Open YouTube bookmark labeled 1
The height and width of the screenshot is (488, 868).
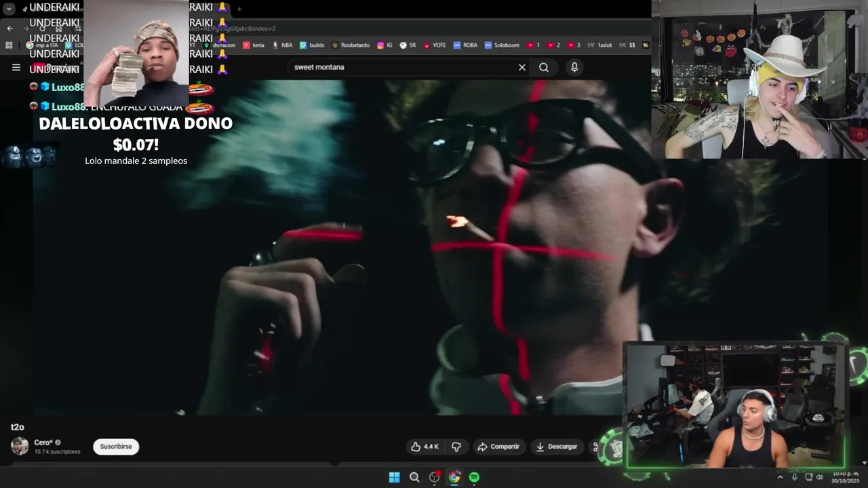[533, 45]
